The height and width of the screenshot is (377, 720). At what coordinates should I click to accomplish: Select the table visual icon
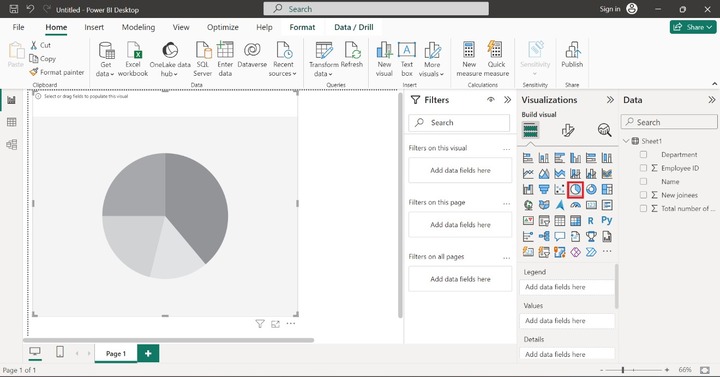click(x=559, y=221)
